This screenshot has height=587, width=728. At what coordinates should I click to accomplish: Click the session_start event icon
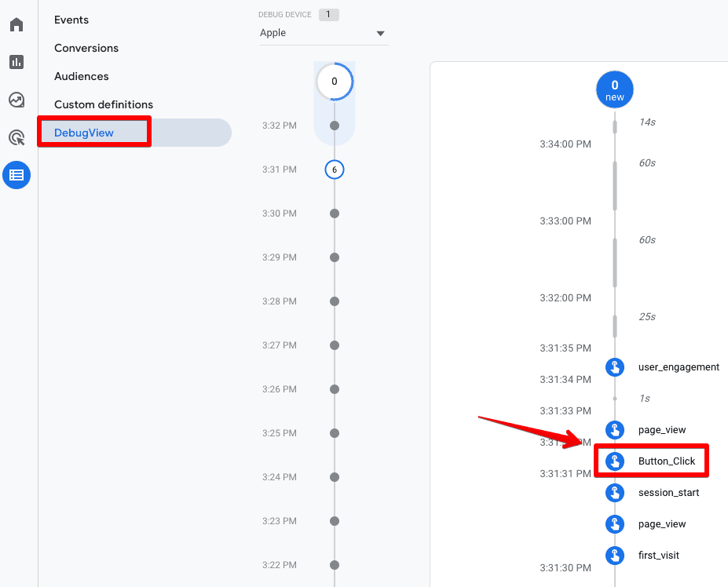click(615, 493)
